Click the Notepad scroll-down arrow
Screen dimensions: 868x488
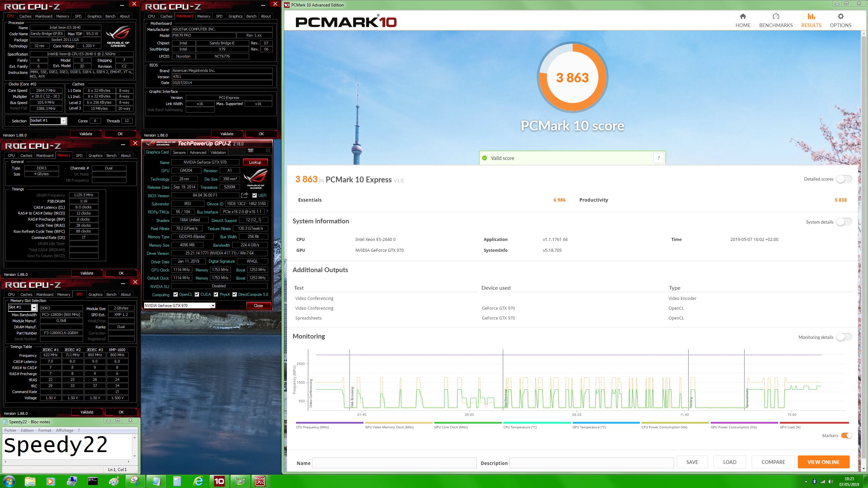click(x=135, y=456)
